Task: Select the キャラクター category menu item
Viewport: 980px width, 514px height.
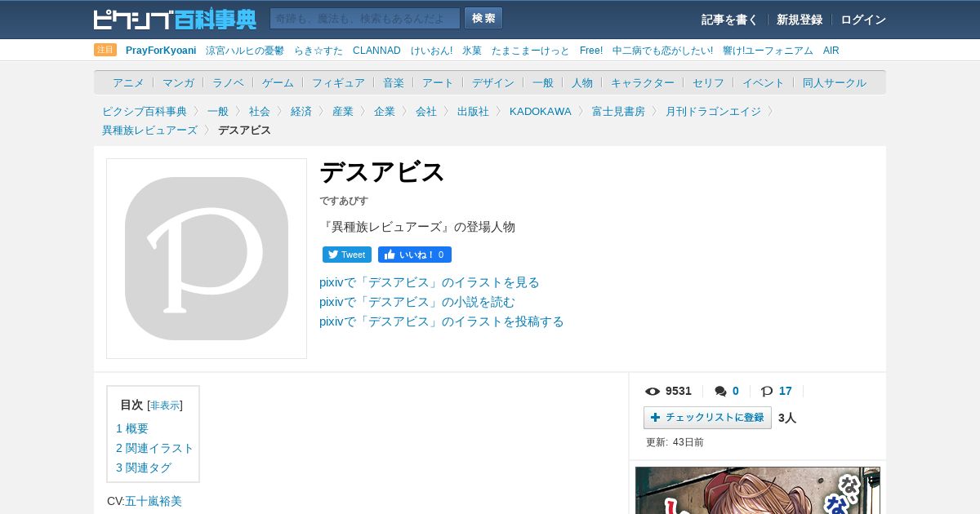Action: [643, 82]
